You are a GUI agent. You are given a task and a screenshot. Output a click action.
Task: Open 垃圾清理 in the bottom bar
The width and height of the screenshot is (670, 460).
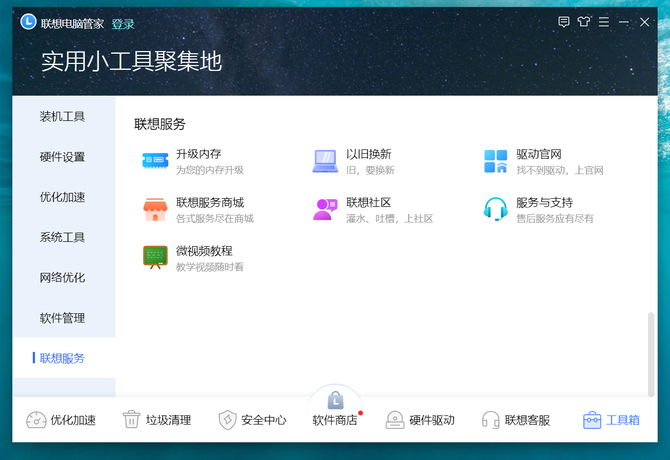tap(156, 420)
